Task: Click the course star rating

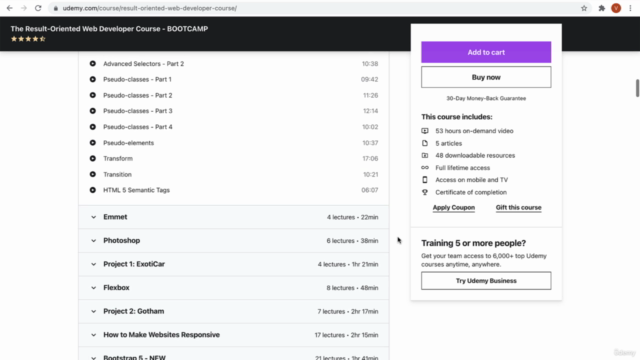Action: click(x=28, y=39)
